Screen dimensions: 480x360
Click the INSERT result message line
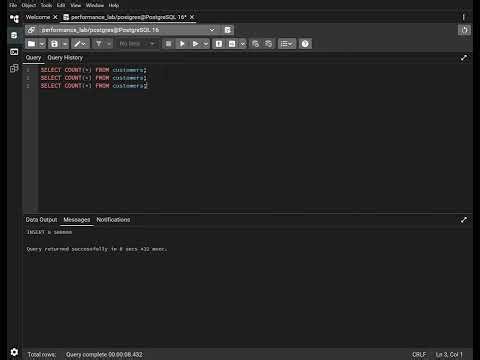(49, 232)
